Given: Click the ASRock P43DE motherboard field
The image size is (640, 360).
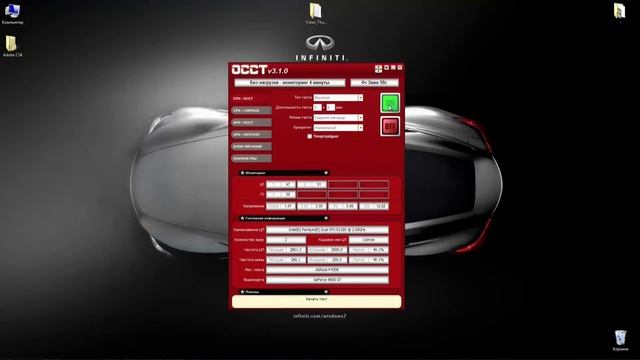Looking at the screenshot, I should 327,270.
